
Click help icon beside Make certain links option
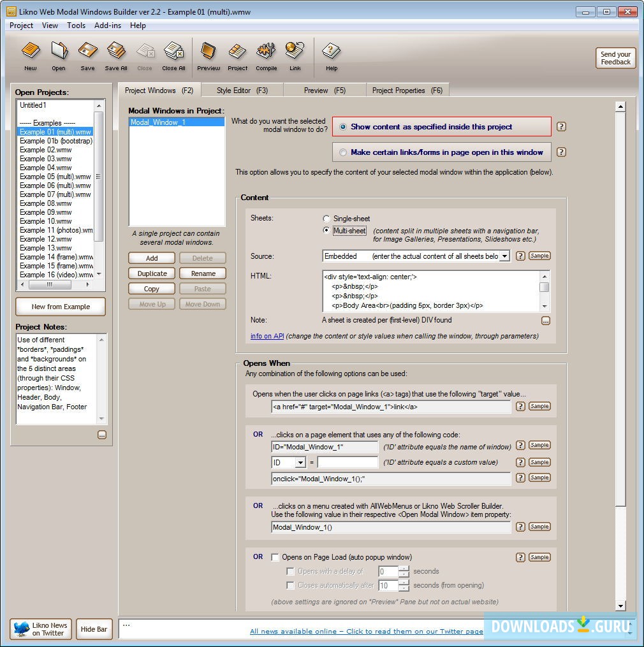(561, 152)
